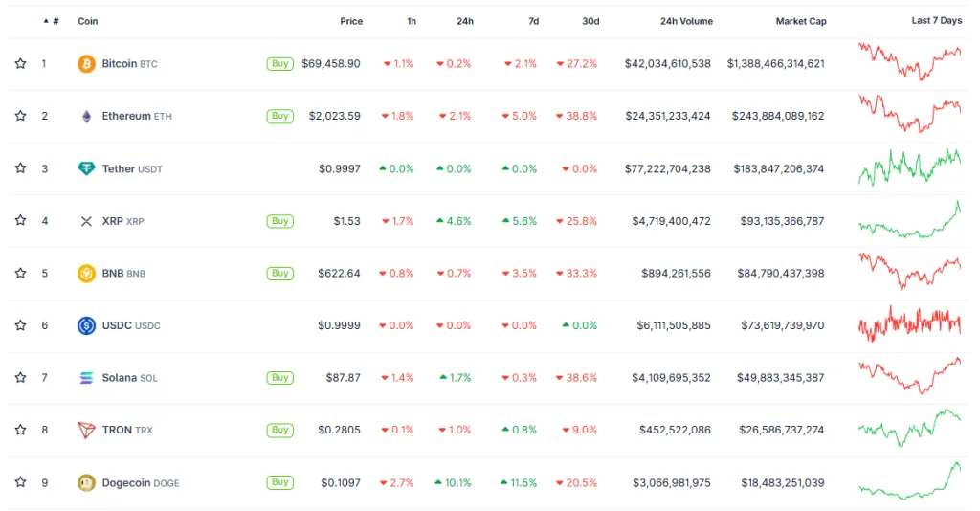Star the Tether row as favorite

[x=20, y=168]
